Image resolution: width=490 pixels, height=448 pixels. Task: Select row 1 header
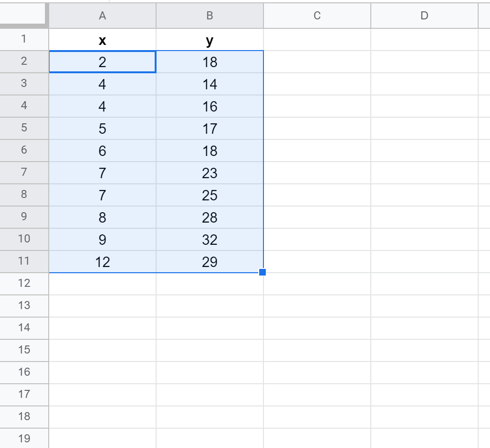pos(24,40)
